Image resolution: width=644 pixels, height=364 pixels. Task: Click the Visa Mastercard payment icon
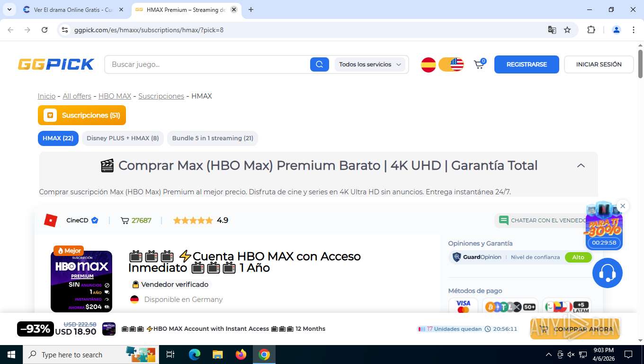[x=463, y=307]
